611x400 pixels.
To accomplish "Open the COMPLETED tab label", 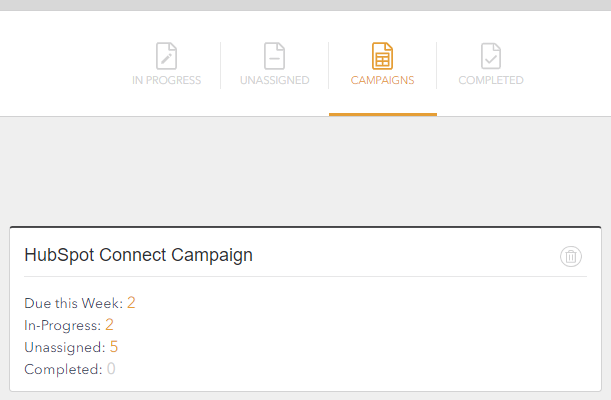I will (x=491, y=80).
